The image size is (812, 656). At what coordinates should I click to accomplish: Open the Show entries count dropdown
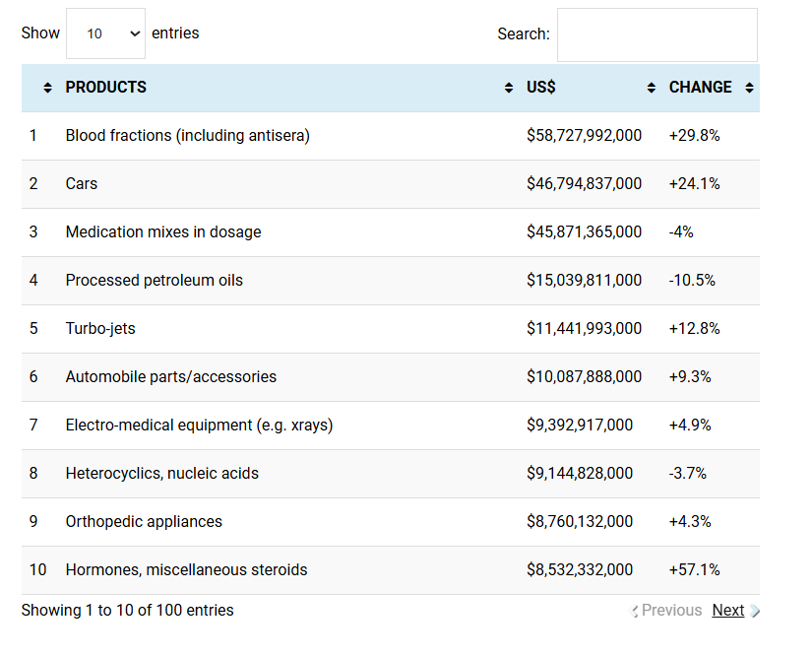click(105, 33)
